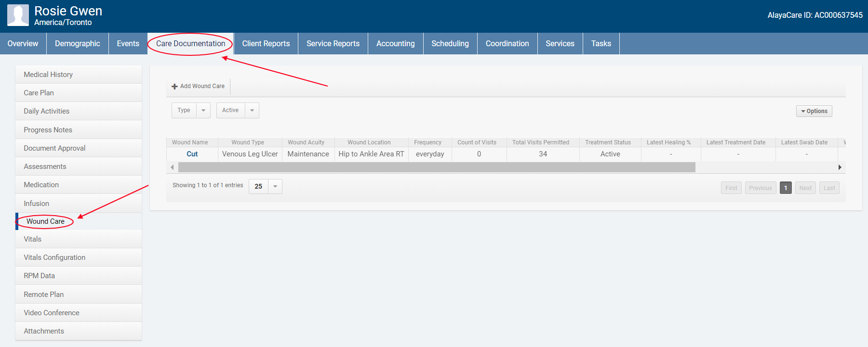Screen dimensions: 868x347
Task: Click the Last page button
Action: click(x=829, y=188)
